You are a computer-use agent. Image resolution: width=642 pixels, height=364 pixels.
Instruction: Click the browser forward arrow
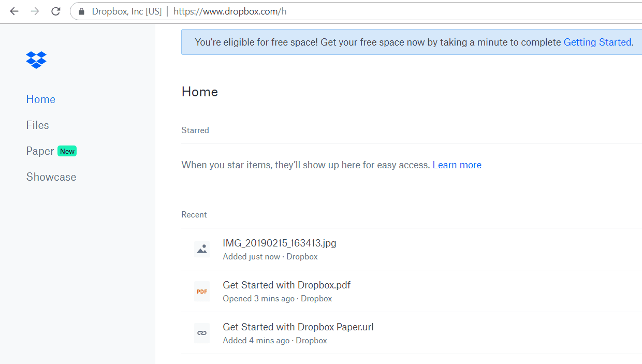click(35, 11)
